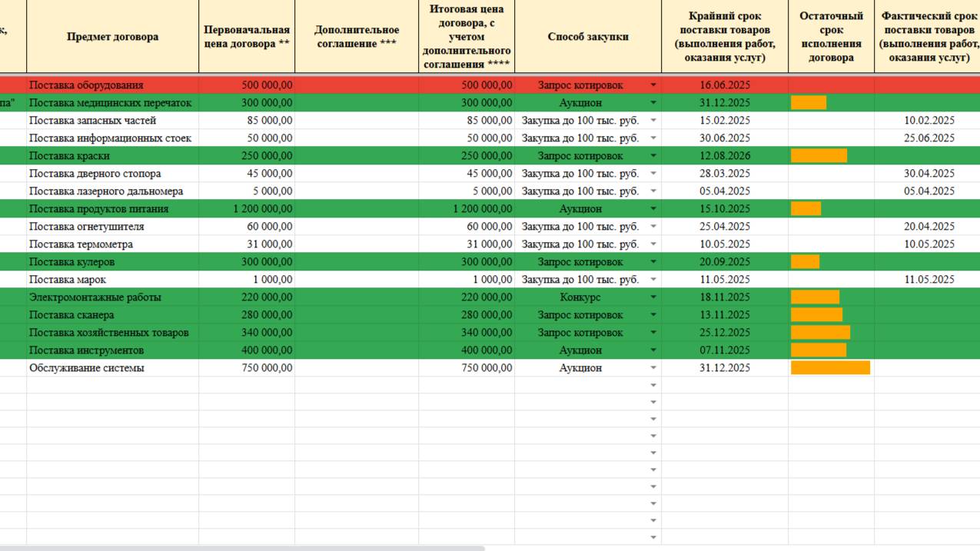Select the Итоговая цена договора header

click(467, 37)
